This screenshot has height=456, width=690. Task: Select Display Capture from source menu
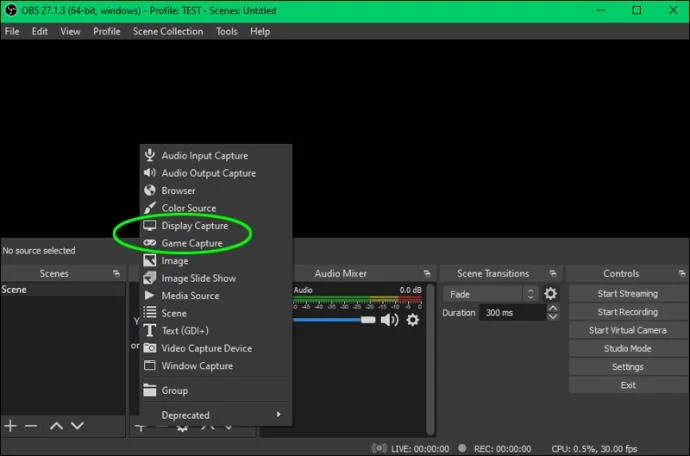click(216, 225)
